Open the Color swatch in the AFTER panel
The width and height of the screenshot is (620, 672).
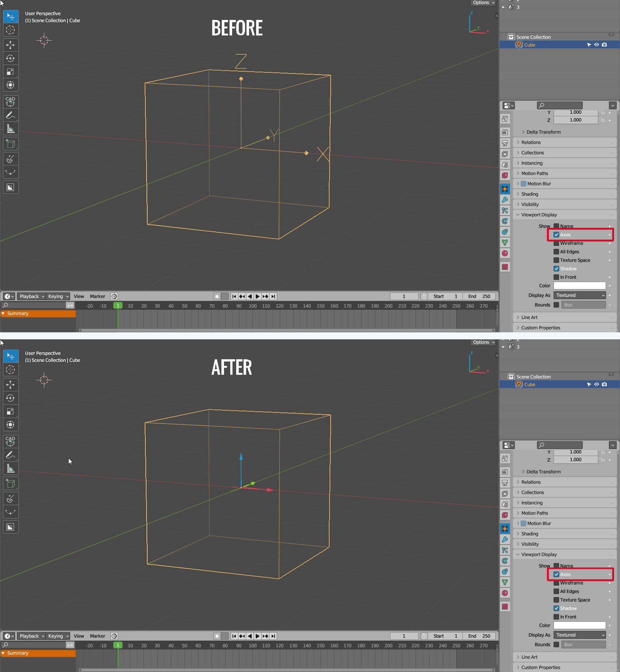click(580, 625)
